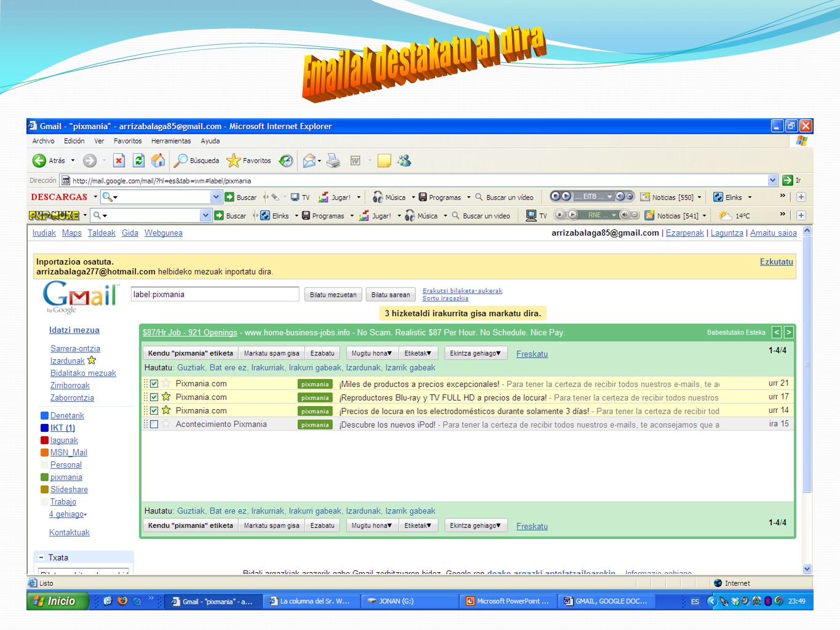The image size is (840, 630).
Task: Open the bottom Etiketak dropdown
Action: tap(418, 525)
